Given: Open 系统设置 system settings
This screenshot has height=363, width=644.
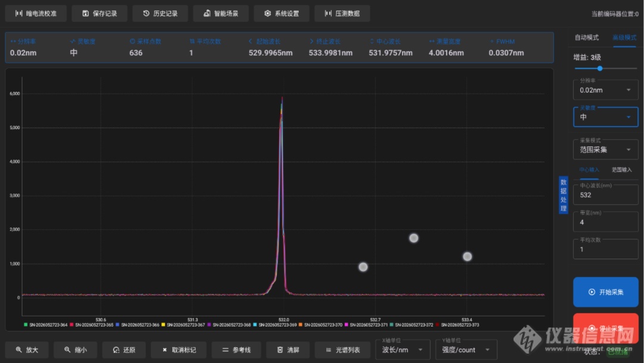Looking at the screenshot, I should (x=281, y=14).
